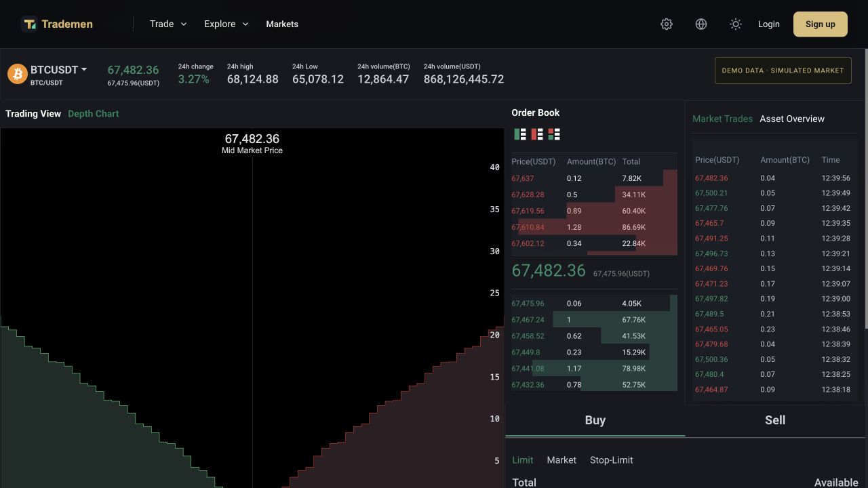Select bid price 67,467.24 row
The height and width of the screenshot is (488, 868).
click(594, 320)
